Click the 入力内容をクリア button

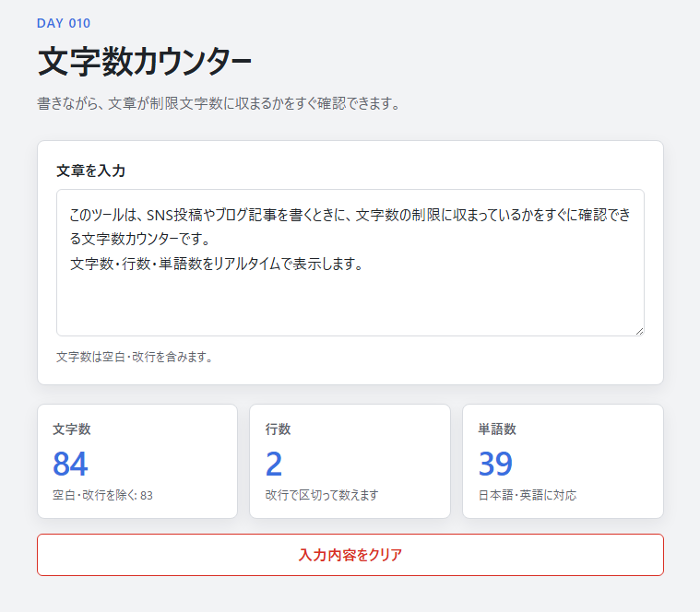(350, 555)
